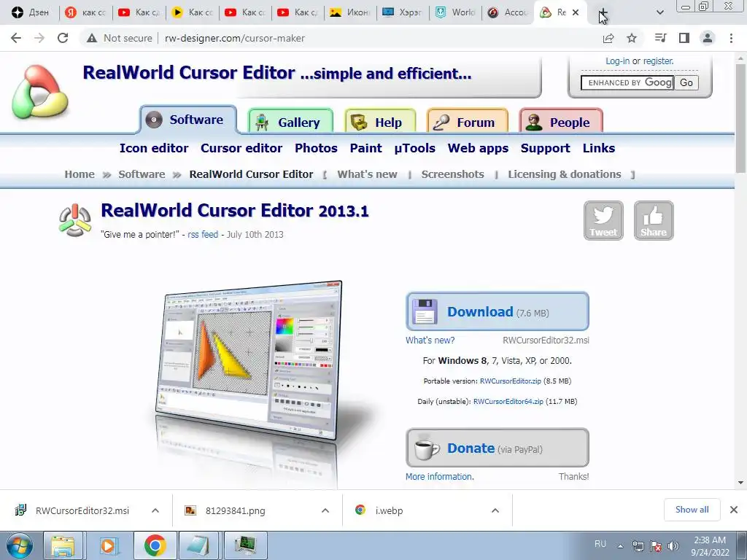The image size is (747, 560).
Task: Open the Screenshots page link
Action: 452,174
